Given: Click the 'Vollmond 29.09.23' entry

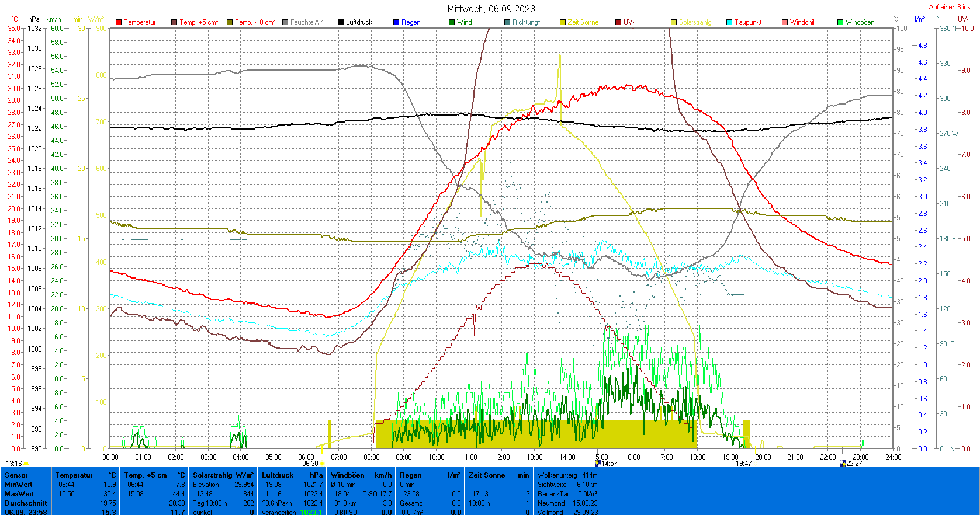Looking at the screenshot, I should [x=567, y=512].
